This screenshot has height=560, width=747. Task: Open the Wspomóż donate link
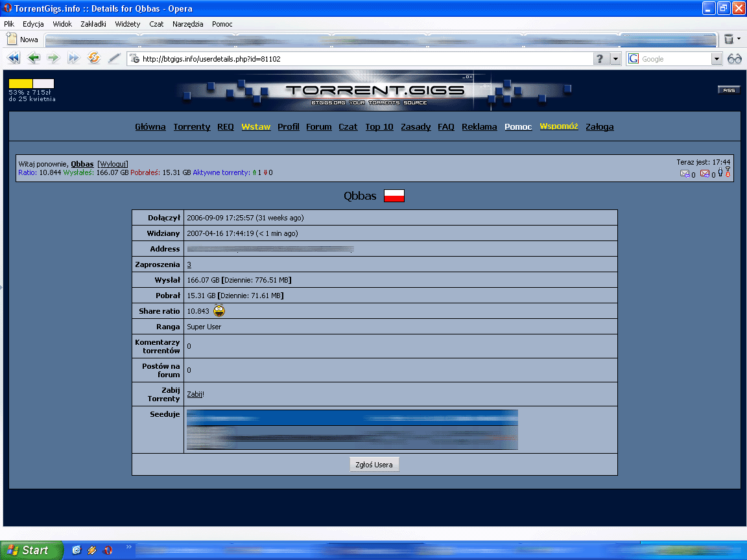click(x=559, y=126)
